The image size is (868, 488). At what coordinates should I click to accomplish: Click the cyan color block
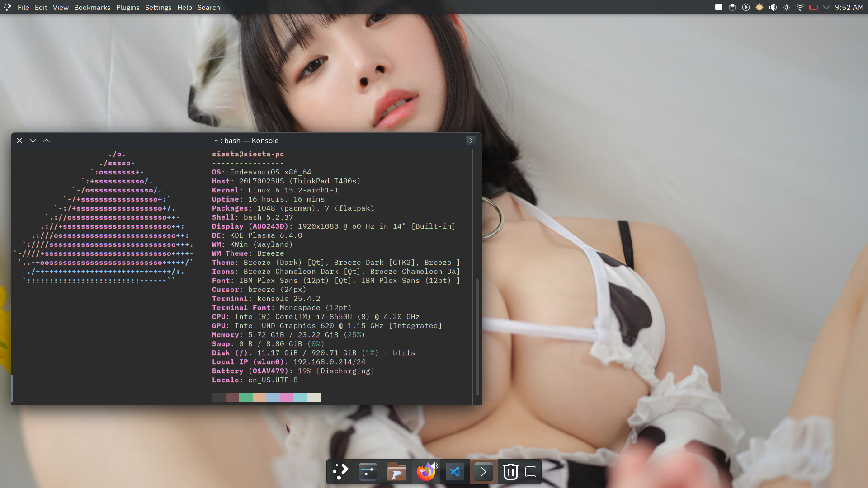(x=300, y=398)
